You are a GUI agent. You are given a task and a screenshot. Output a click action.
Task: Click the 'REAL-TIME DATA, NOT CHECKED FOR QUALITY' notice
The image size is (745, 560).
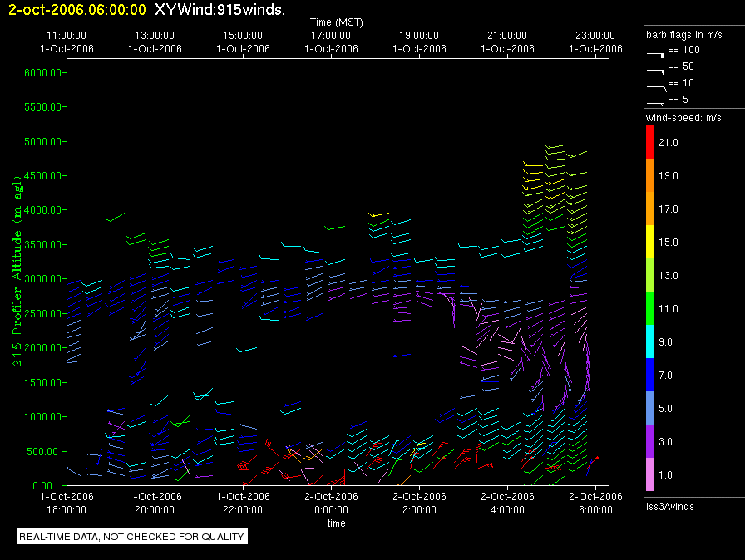[x=131, y=536]
